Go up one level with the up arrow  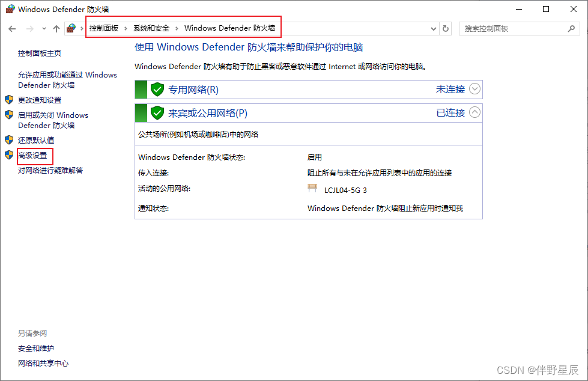(56, 28)
